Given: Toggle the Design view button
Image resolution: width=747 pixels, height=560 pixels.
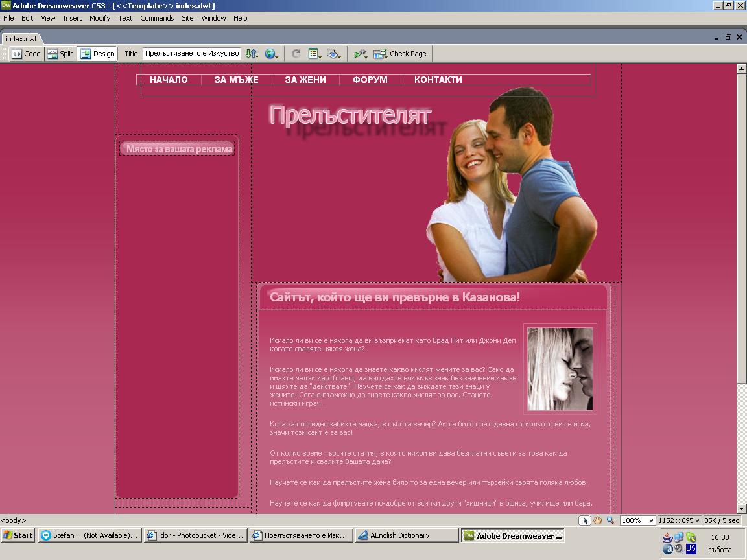Looking at the screenshot, I should point(97,54).
